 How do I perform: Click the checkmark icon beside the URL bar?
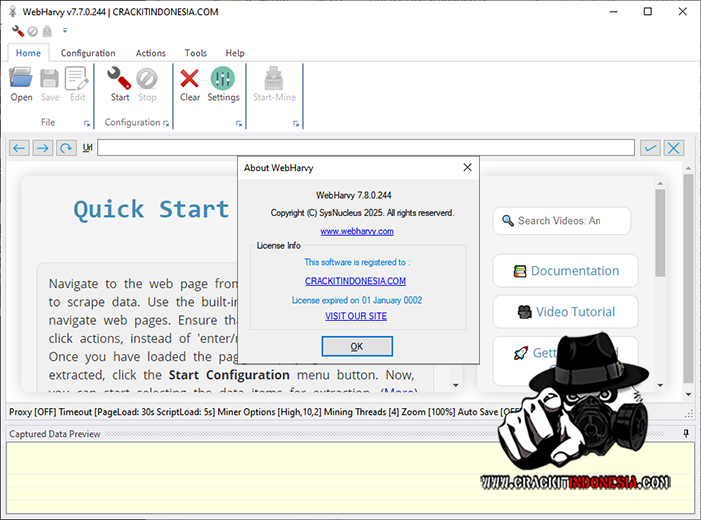651,148
